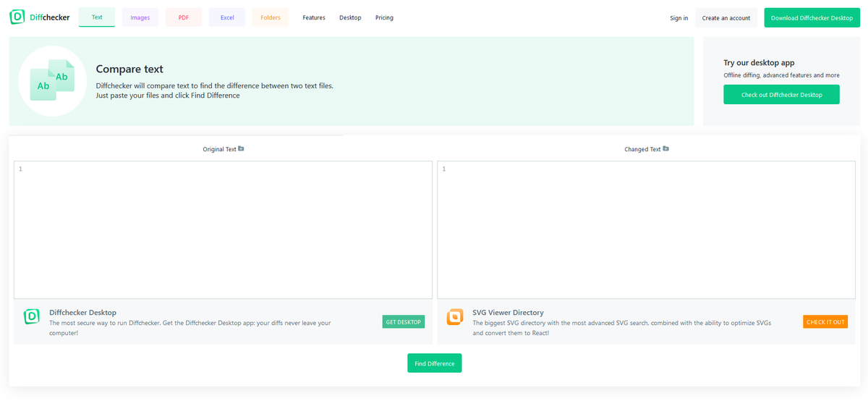
Task: Click the Compare text heading
Action: click(x=129, y=69)
